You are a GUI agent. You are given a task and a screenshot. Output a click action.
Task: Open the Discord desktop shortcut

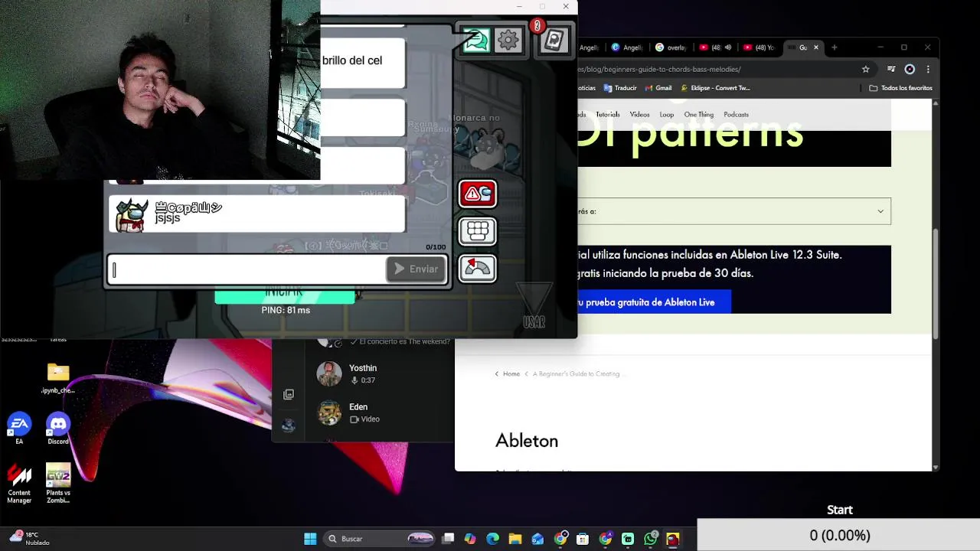tap(58, 429)
